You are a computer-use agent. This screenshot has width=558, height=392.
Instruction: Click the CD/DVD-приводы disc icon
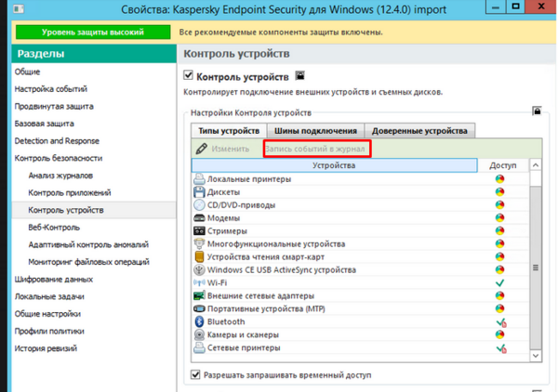(199, 205)
